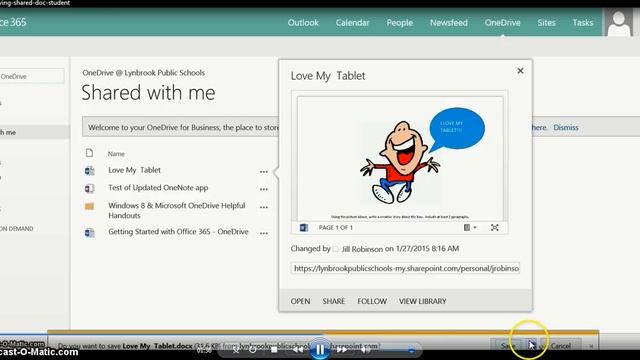Viewport: 640px width, 360px height.
Task: Click the rewind playback button
Action: (x=298, y=349)
